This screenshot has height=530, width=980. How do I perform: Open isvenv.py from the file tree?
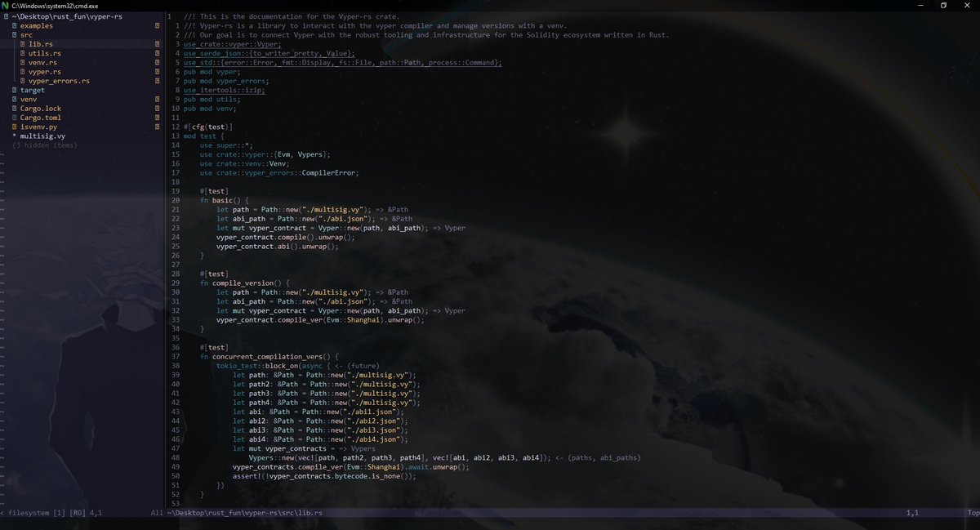[x=38, y=127]
